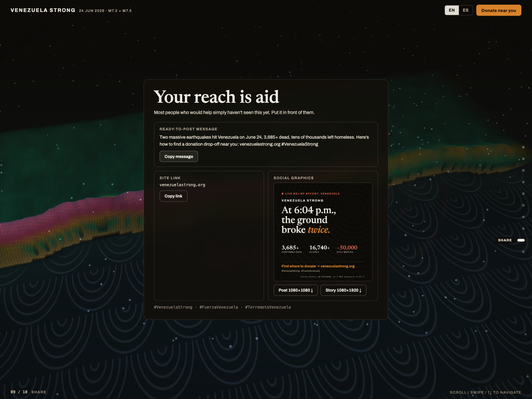
Task: Jump to the third section navigation dot
Action: pyautogui.click(x=523, y=170)
